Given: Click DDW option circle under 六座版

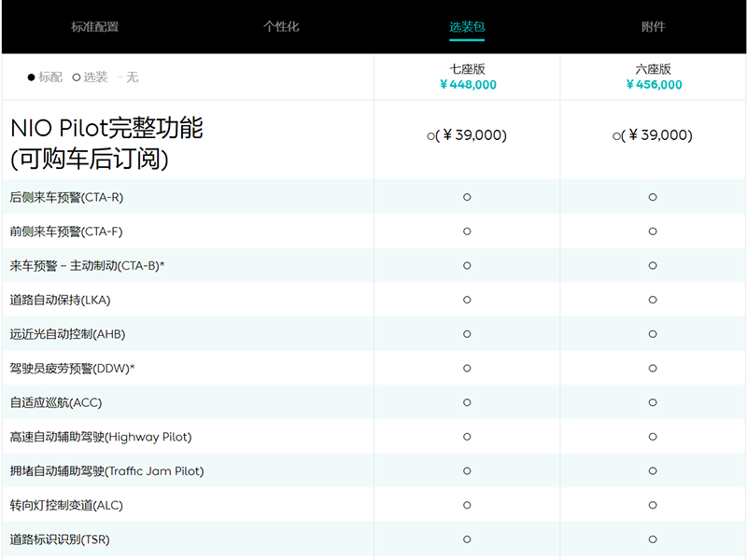Looking at the screenshot, I should point(653,369).
